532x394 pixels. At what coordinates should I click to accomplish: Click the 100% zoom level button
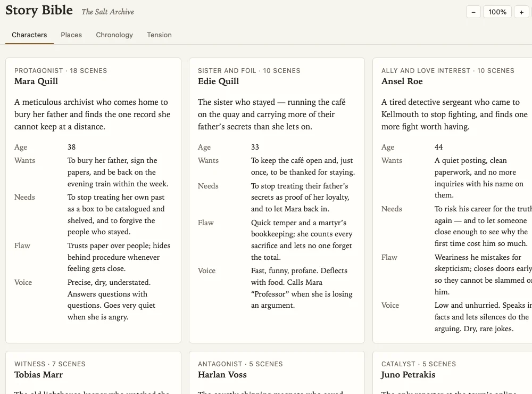tap(497, 12)
